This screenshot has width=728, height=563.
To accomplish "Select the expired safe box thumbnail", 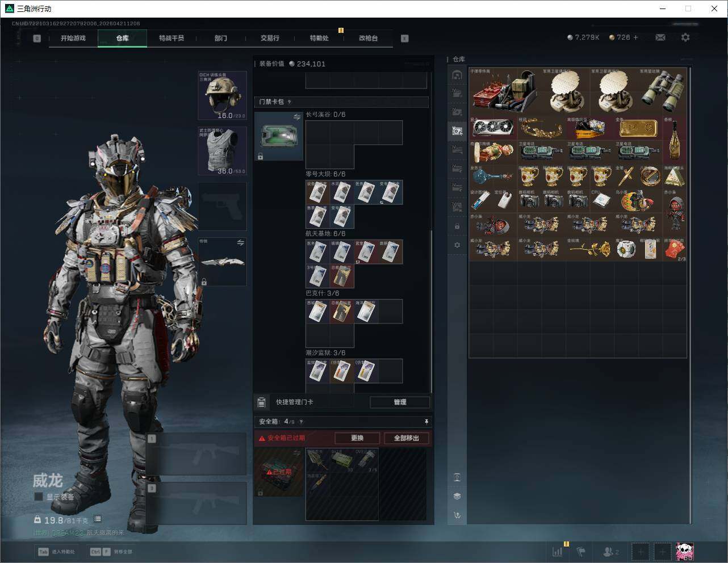I will point(279,472).
